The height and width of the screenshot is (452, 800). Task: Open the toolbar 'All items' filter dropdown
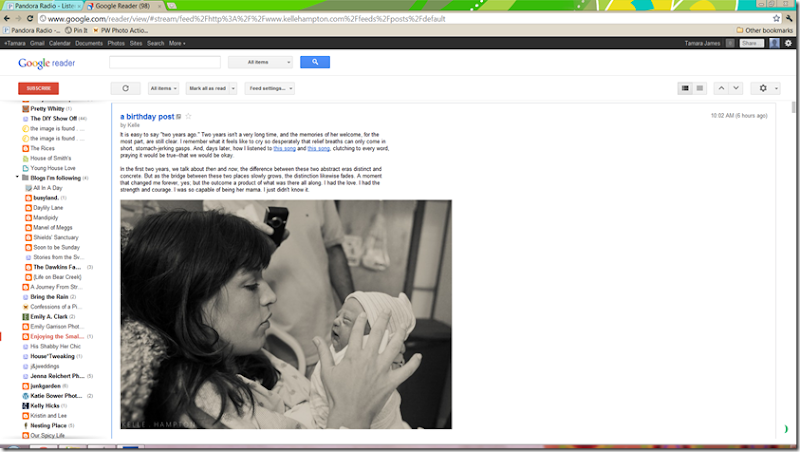(x=163, y=88)
